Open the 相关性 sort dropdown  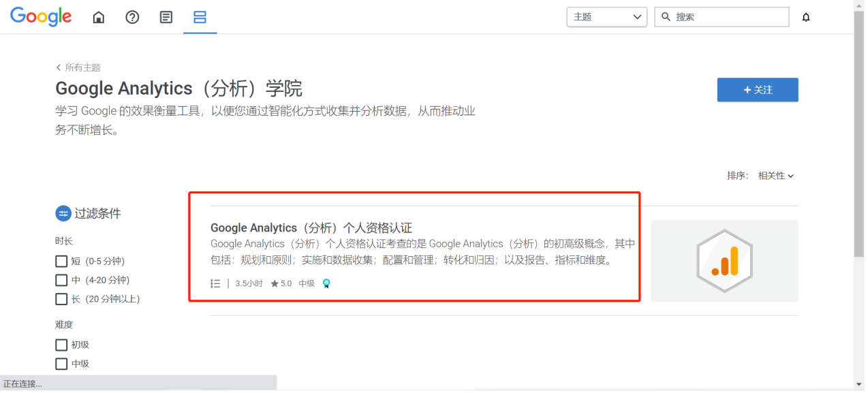[x=776, y=176]
